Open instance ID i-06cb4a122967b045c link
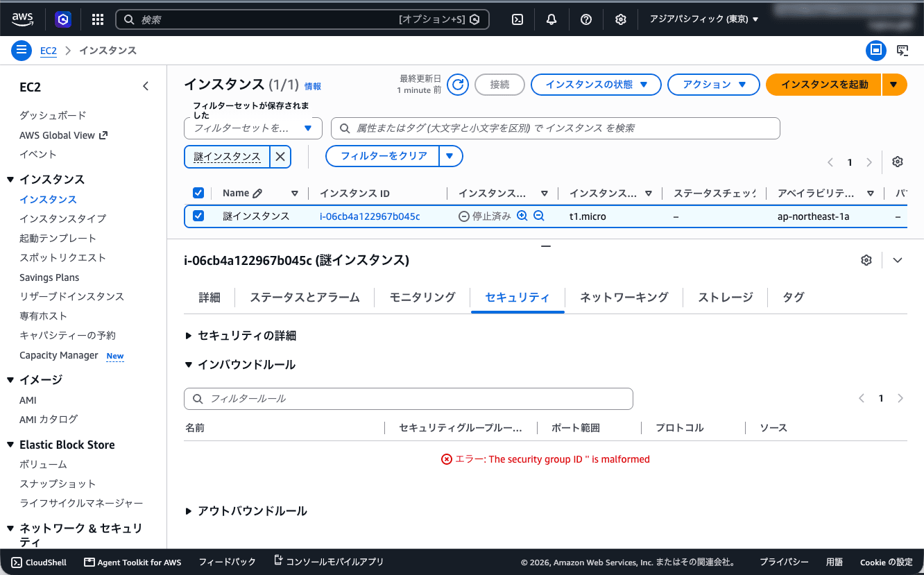Image resolution: width=924 pixels, height=575 pixels. tap(370, 216)
